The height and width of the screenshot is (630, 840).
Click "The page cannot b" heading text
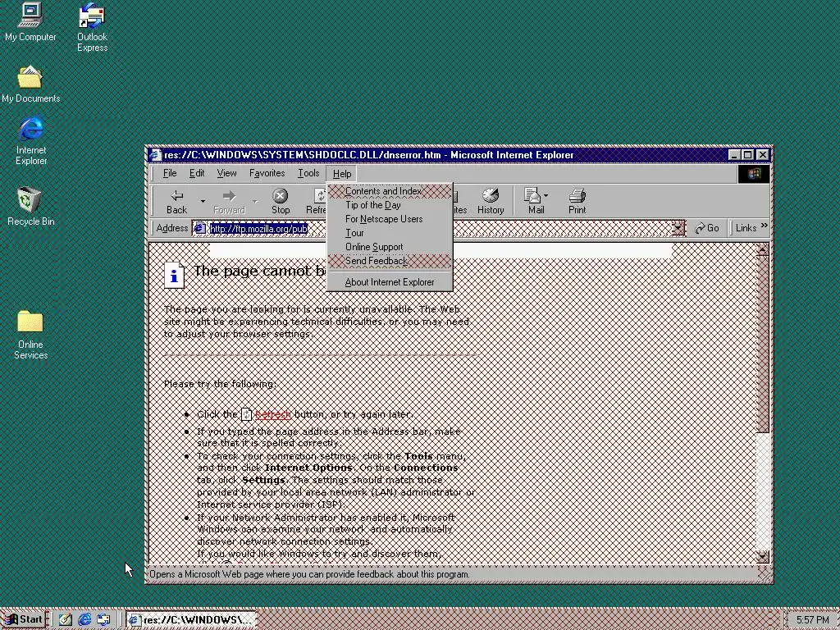pos(260,271)
